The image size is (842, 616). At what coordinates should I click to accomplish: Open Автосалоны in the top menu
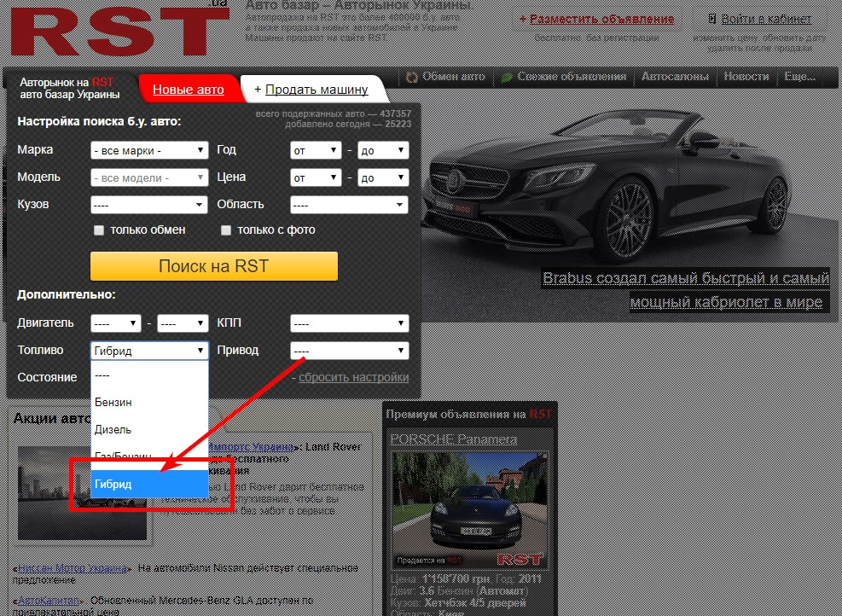tap(675, 77)
